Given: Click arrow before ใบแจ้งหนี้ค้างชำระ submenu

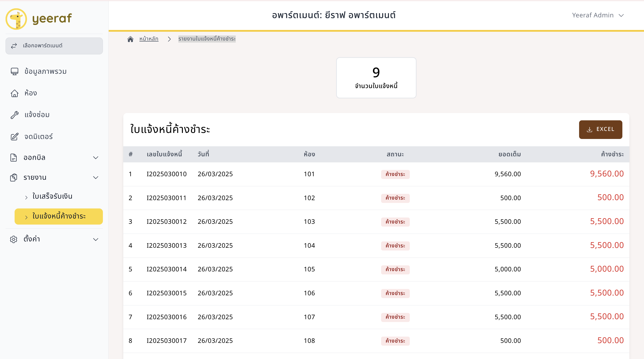Looking at the screenshot, I should [26, 217].
